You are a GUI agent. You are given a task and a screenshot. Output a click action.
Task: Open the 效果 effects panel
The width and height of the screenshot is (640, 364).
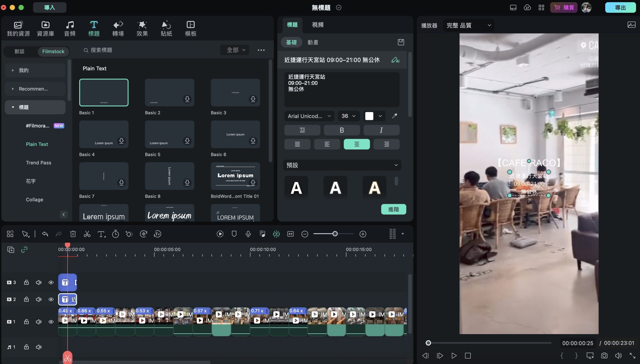pyautogui.click(x=142, y=28)
